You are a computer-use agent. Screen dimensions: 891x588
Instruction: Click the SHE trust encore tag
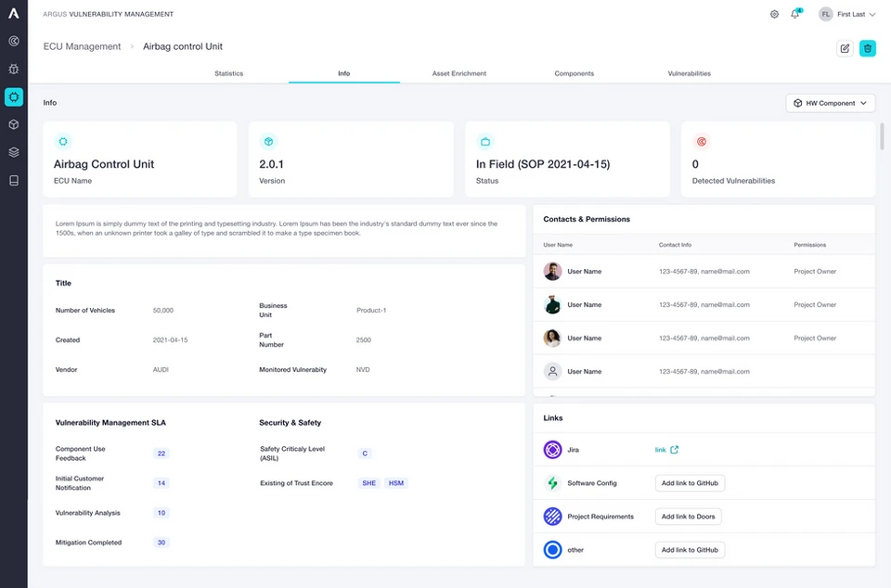coord(368,483)
